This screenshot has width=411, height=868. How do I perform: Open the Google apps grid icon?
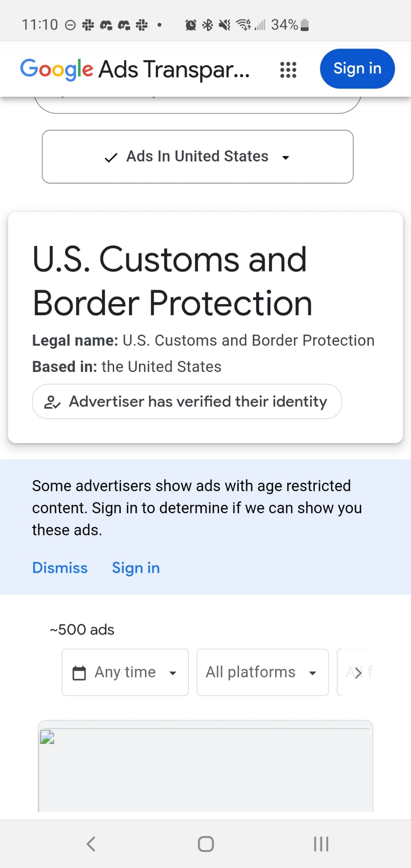288,69
